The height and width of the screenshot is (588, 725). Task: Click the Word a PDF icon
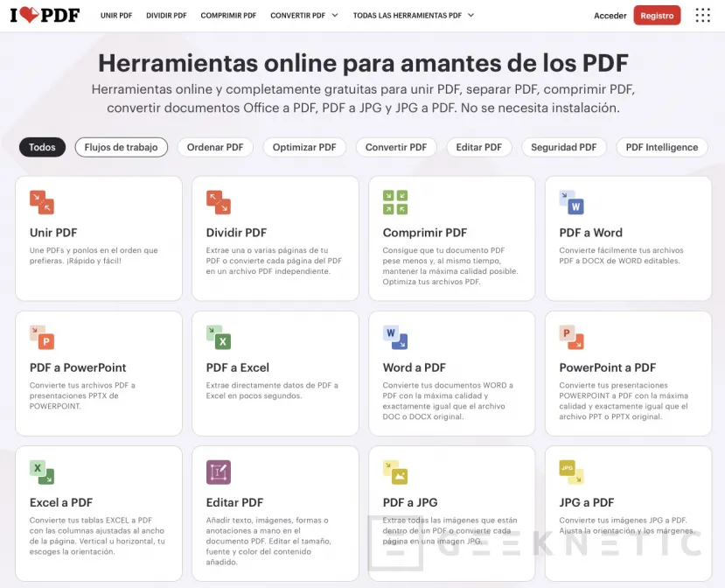395,337
